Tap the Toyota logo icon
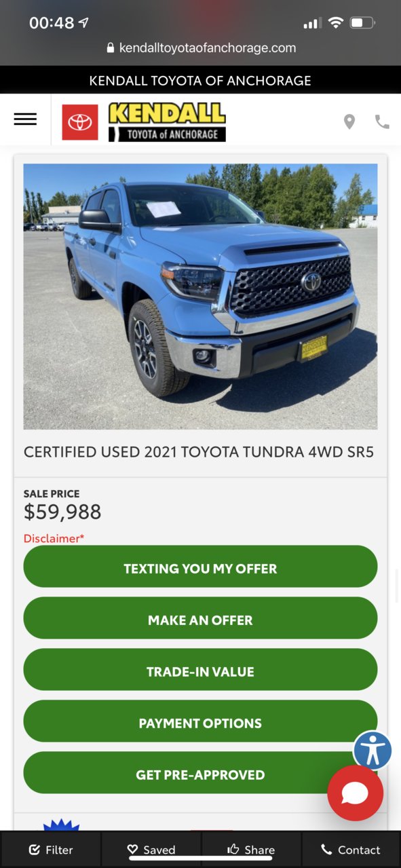Image resolution: width=401 pixels, height=868 pixels. [80, 122]
